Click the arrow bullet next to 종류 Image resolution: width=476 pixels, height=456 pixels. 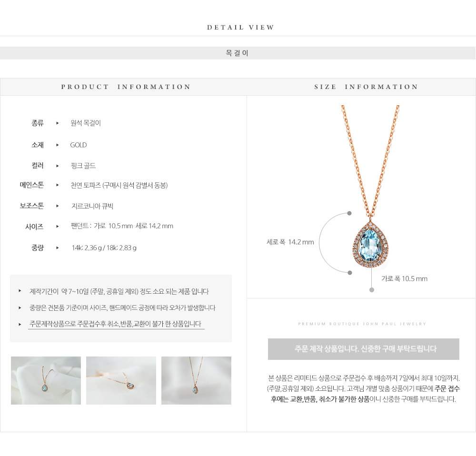coord(58,123)
